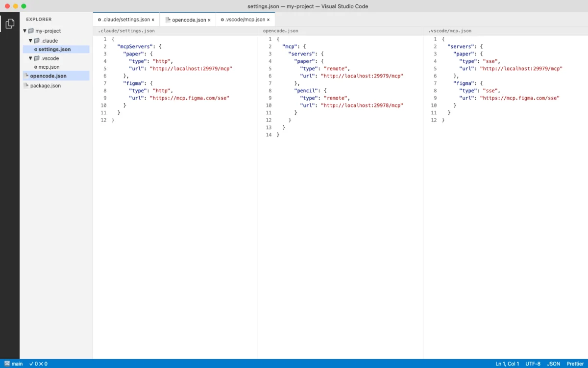Close the .claude/settings.json tab
The height and width of the screenshot is (368, 588).
click(x=153, y=20)
